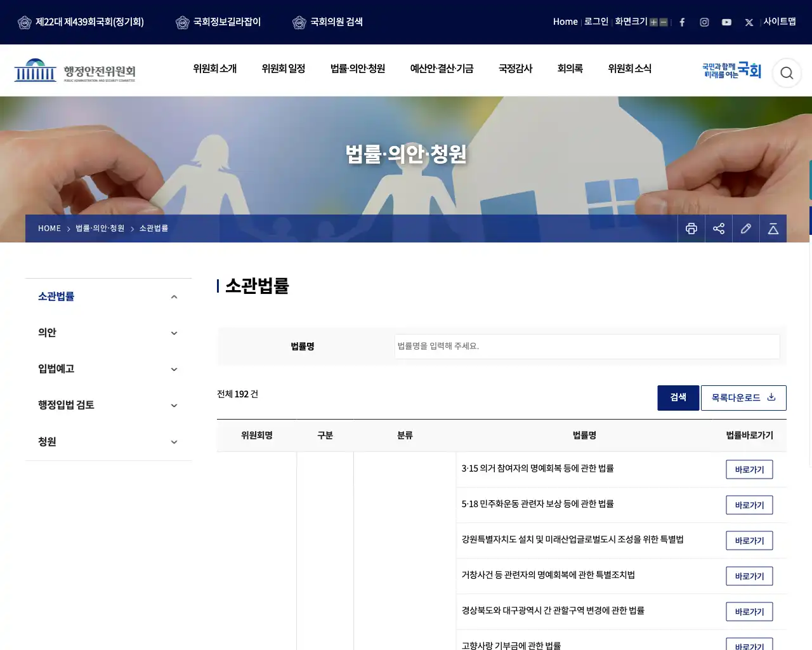Open the YouTube icon link
812x650 pixels.
(726, 22)
